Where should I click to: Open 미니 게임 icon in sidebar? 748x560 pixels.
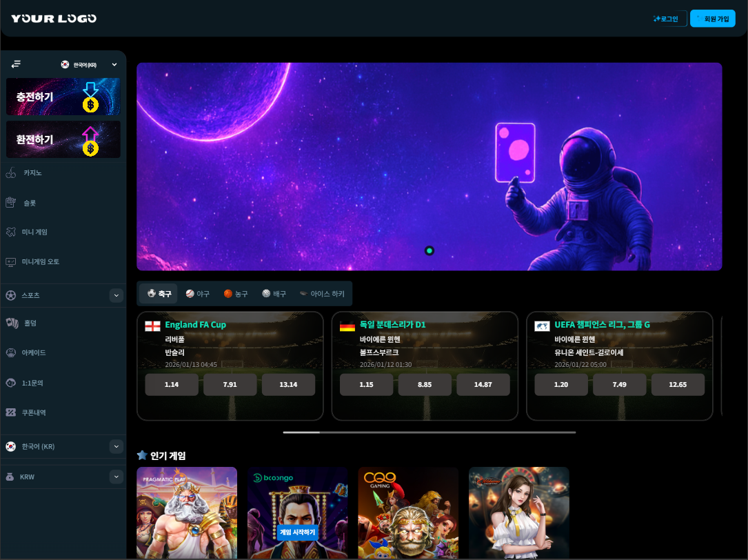click(10, 232)
